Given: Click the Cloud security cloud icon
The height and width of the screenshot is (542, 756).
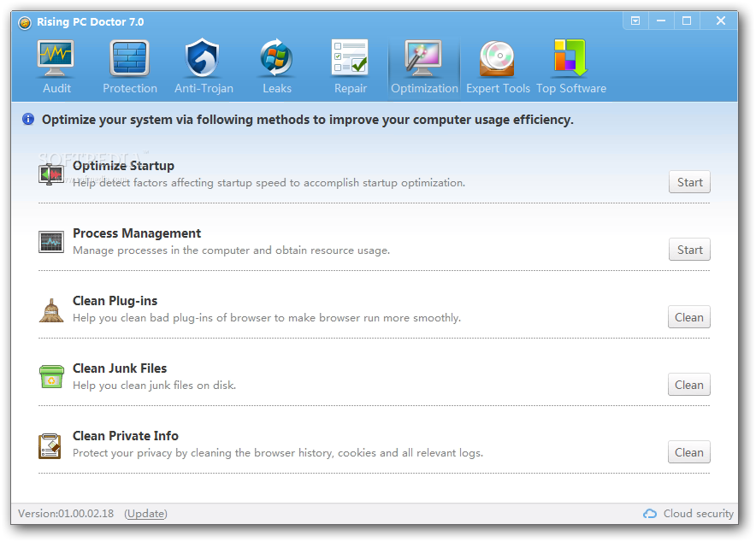Looking at the screenshot, I should click(650, 514).
